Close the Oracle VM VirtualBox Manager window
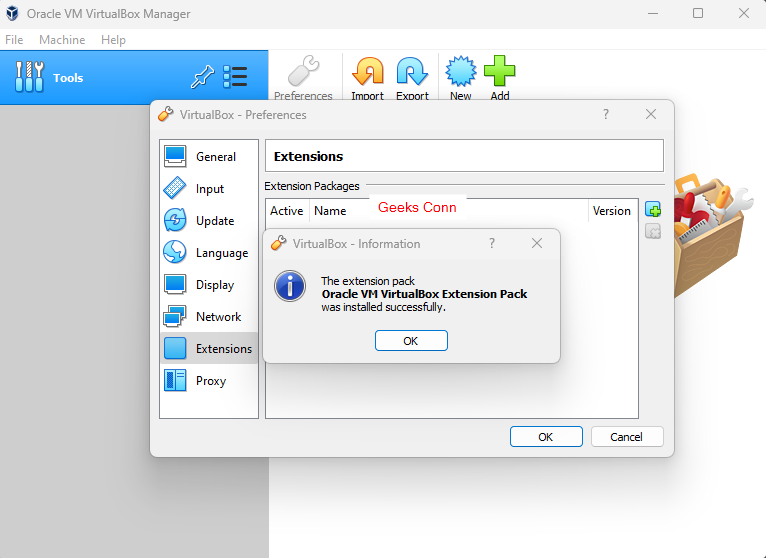 coord(744,13)
